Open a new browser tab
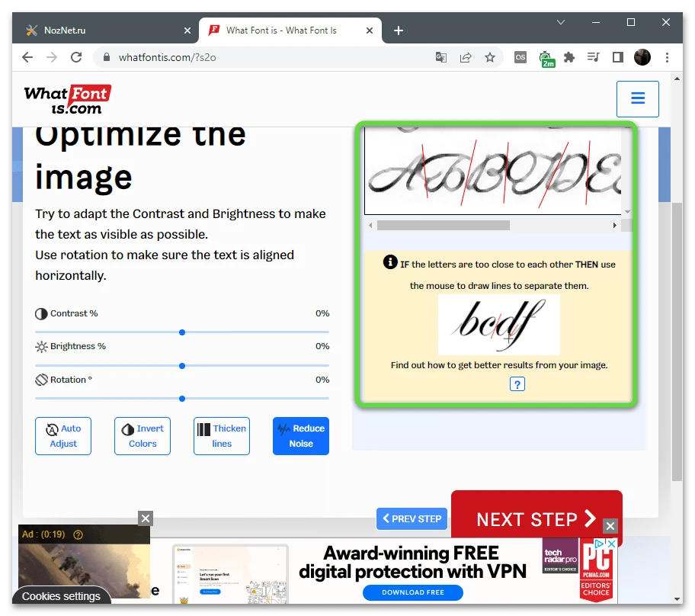The image size is (695, 616). pos(398,30)
